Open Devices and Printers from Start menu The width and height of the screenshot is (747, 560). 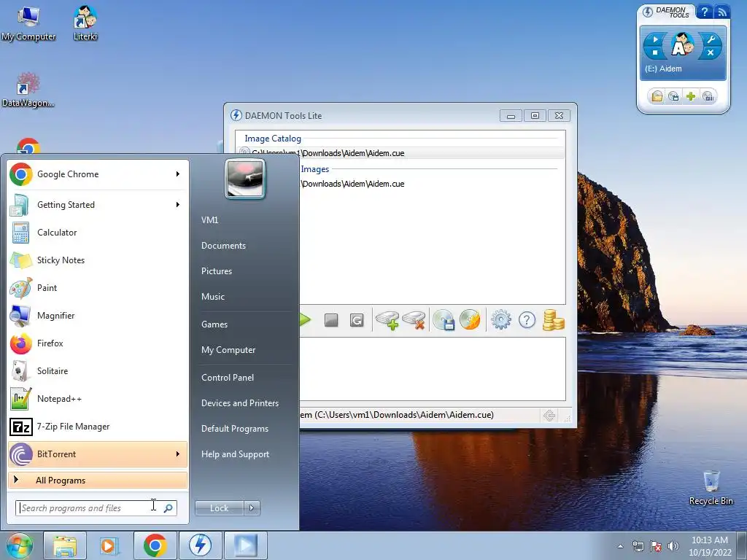tap(239, 403)
